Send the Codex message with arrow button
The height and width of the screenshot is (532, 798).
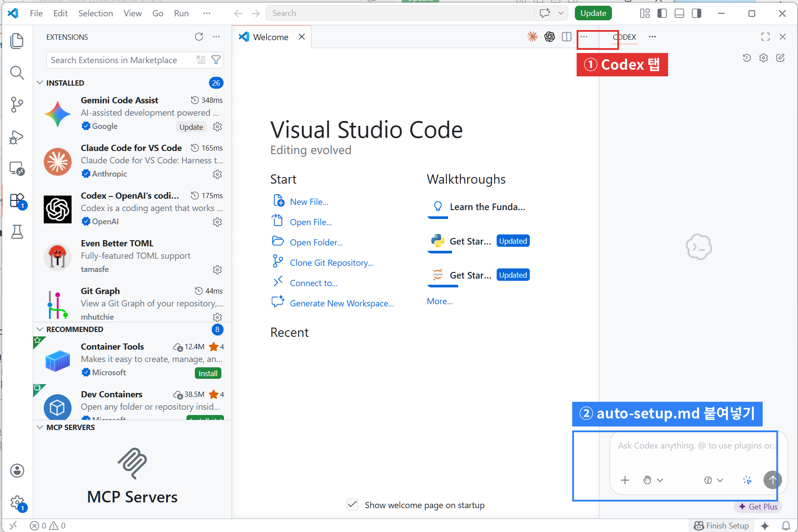tap(772, 480)
